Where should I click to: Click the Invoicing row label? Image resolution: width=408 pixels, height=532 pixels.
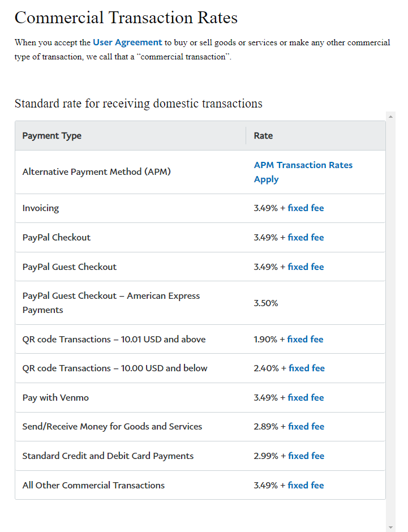click(41, 208)
